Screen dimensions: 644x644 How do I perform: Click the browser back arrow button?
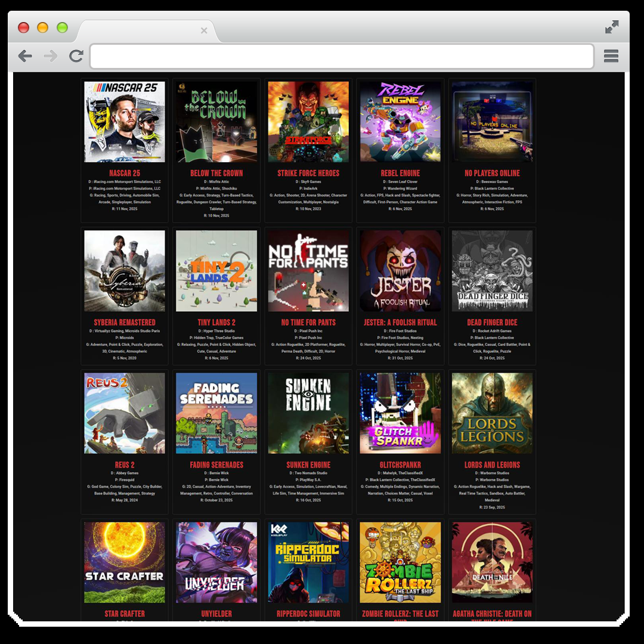pyautogui.click(x=25, y=56)
